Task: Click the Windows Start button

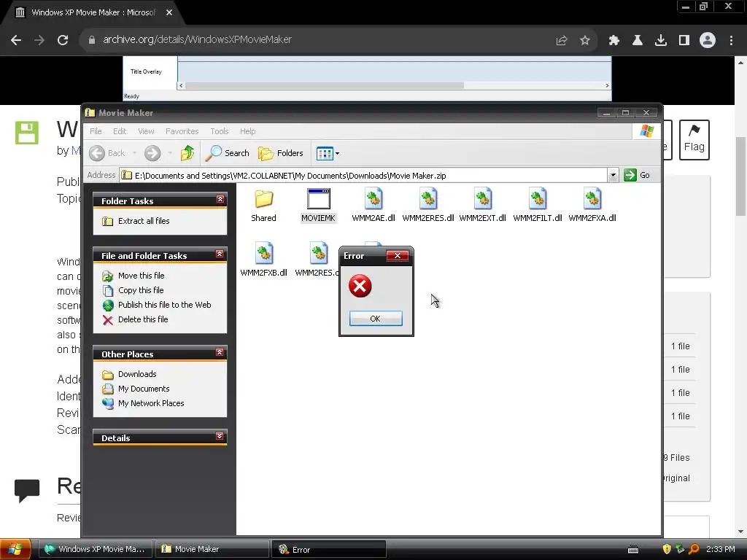Action: 16,549
